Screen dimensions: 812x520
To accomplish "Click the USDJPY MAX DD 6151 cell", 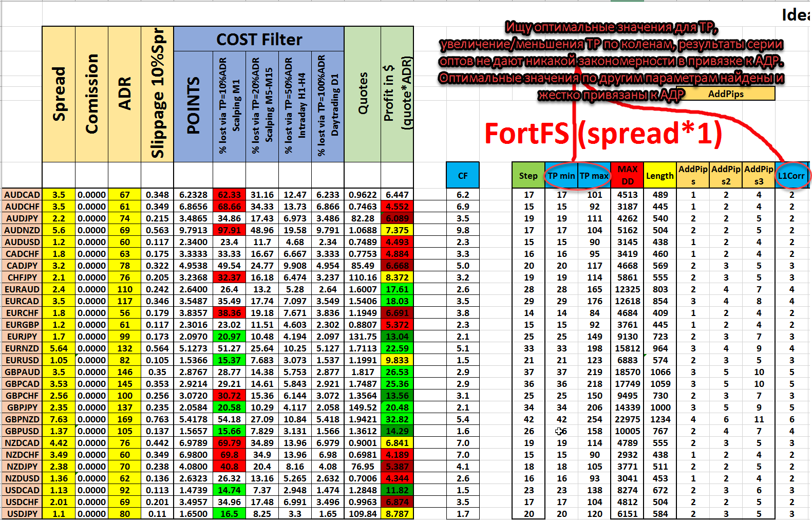I will [627, 514].
